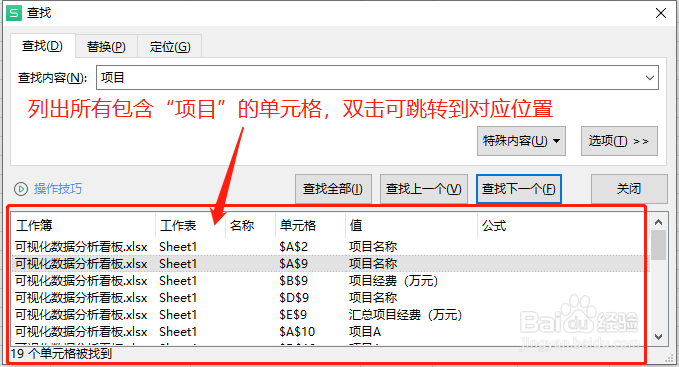Click the results list scroll down arrow

point(659,336)
